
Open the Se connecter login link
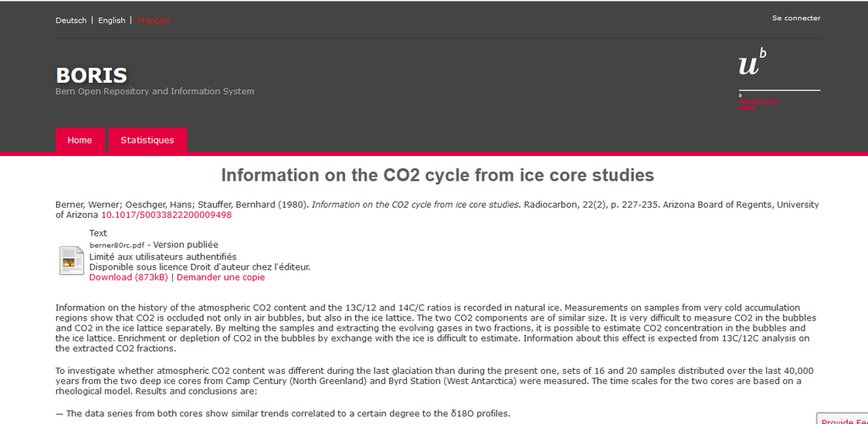point(796,18)
